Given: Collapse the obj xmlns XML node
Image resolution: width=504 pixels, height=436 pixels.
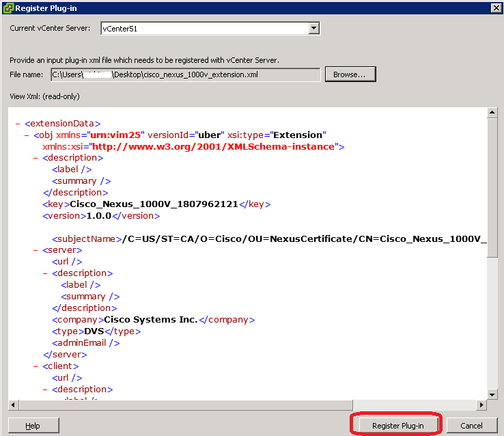Looking at the screenshot, I should [x=27, y=135].
